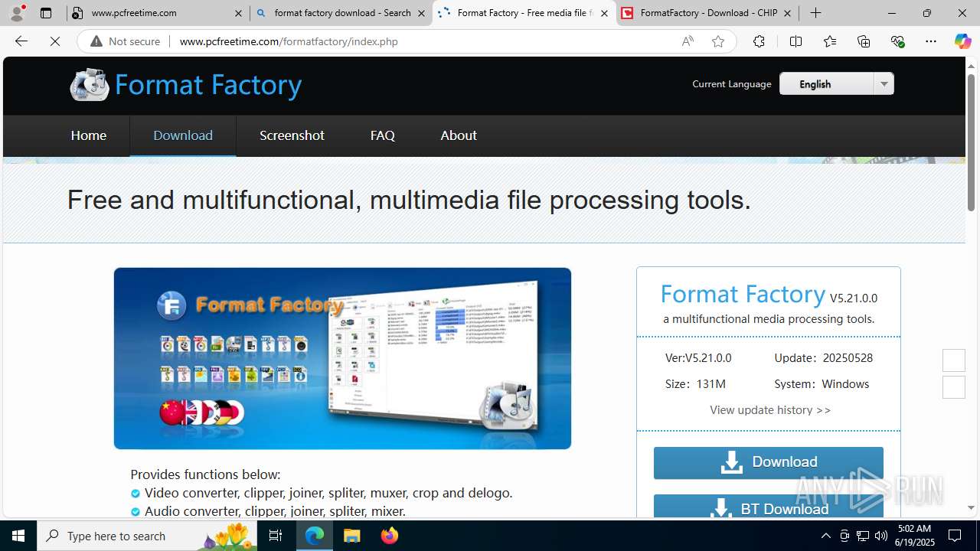Image resolution: width=980 pixels, height=551 pixels.
Task: Open the browser profile icon
Action: (x=17, y=13)
